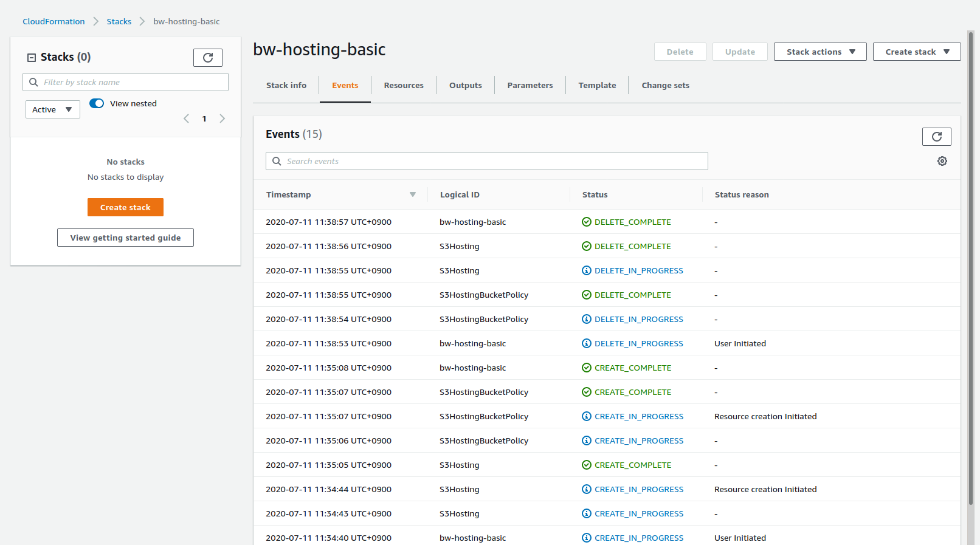
Task: Open the Active filter dropdown
Action: pos(52,109)
